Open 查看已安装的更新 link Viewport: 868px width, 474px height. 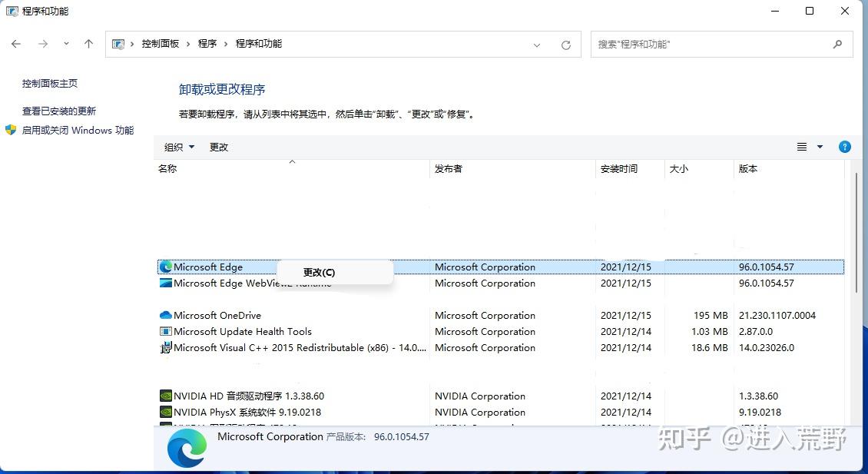(59, 111)
